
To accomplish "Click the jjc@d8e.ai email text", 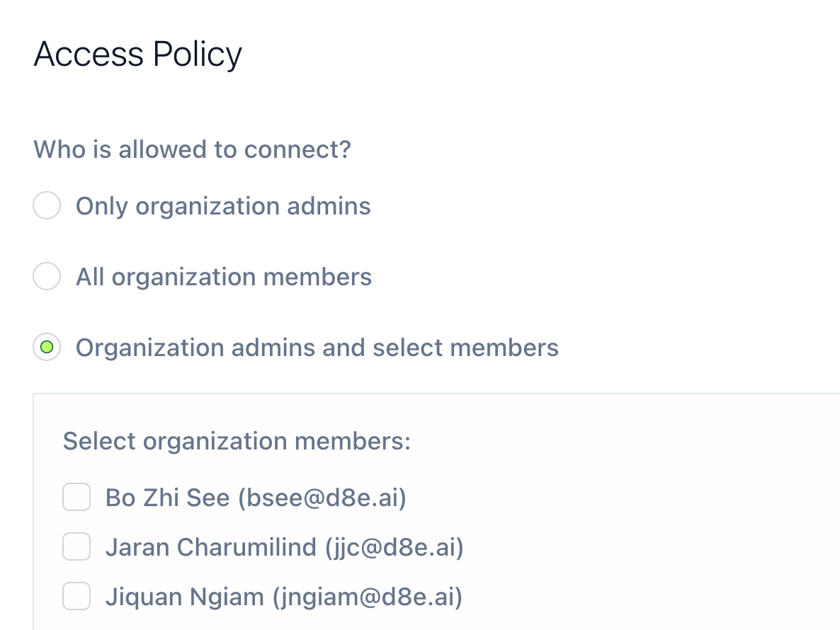I will [x=395, y=547].
